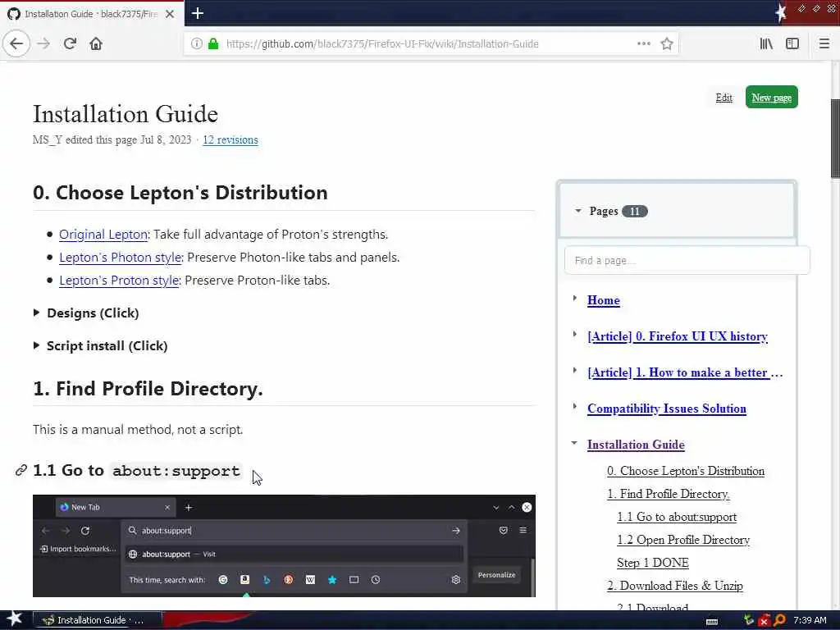Open the Library bookmarks icon
This screenshot has height=630, width=840.
point(766,43)
